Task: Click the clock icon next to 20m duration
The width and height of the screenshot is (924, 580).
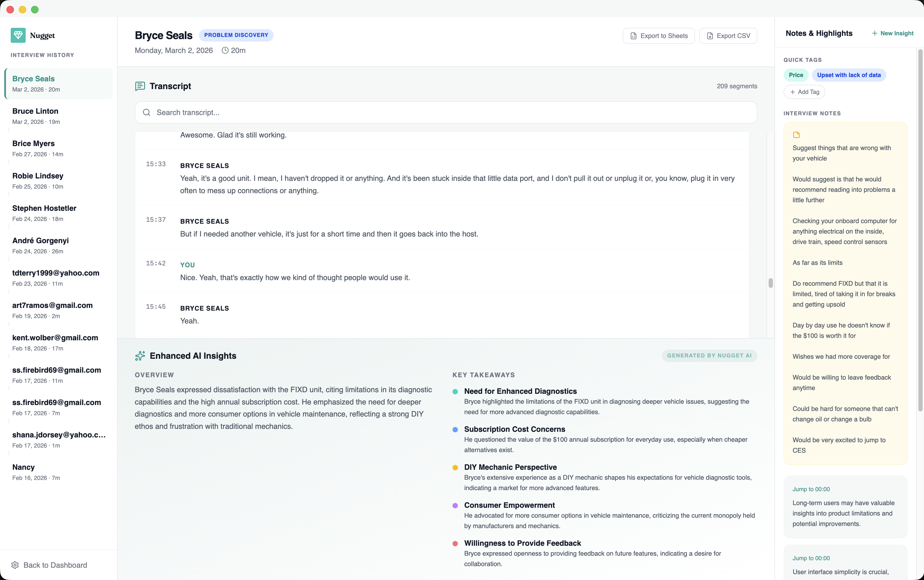Action: pos(225,50)
